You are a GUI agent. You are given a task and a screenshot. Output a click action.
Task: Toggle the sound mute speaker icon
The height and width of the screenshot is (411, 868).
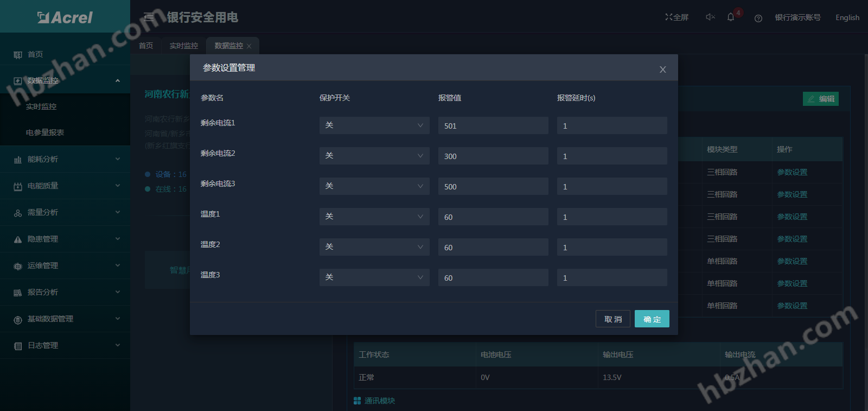[x=710, y=17]
